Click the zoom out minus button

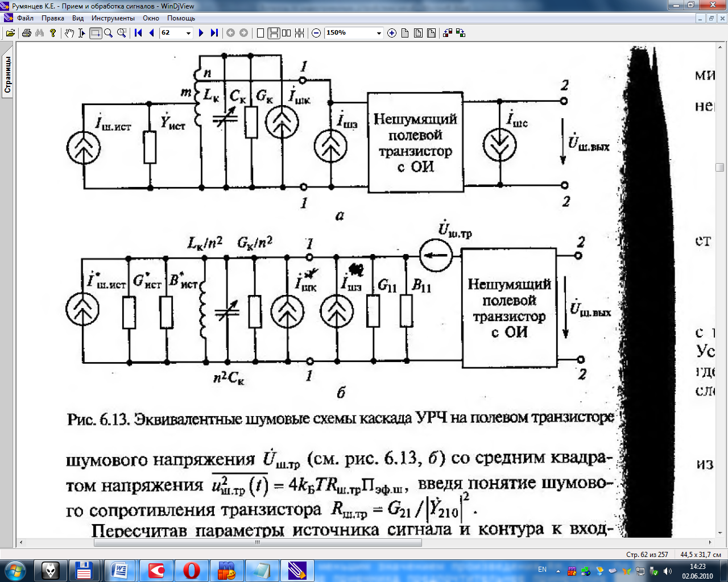(x=317, y=33)
